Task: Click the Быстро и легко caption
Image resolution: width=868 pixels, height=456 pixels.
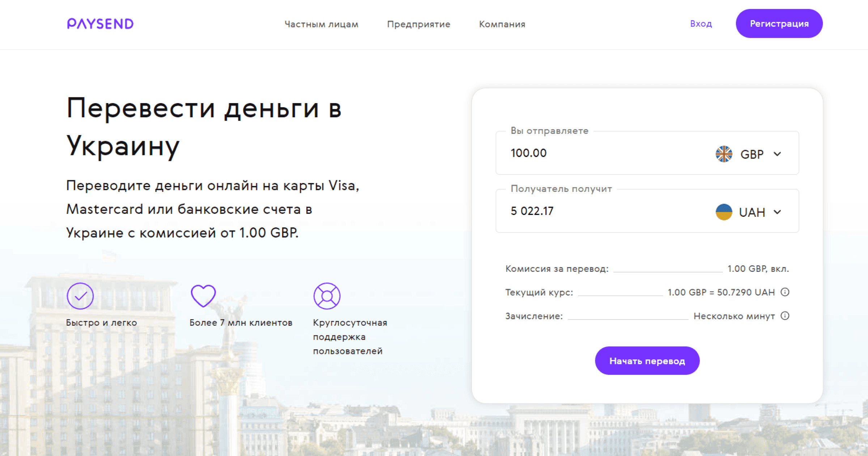Action: 101,323
